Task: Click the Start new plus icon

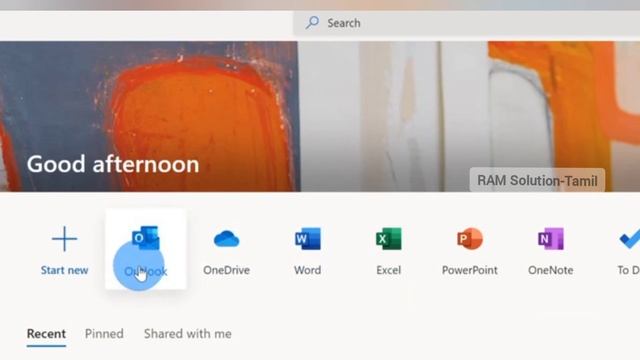Action: 64,238
